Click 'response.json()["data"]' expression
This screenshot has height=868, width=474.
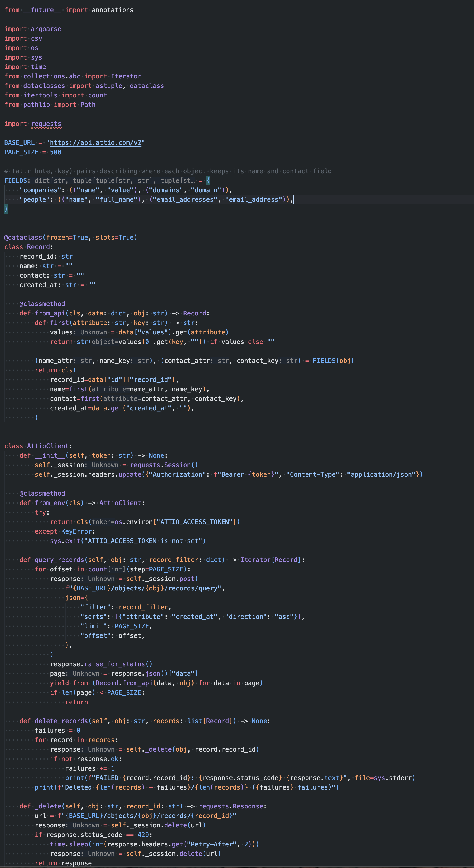(x=154, y=673)
